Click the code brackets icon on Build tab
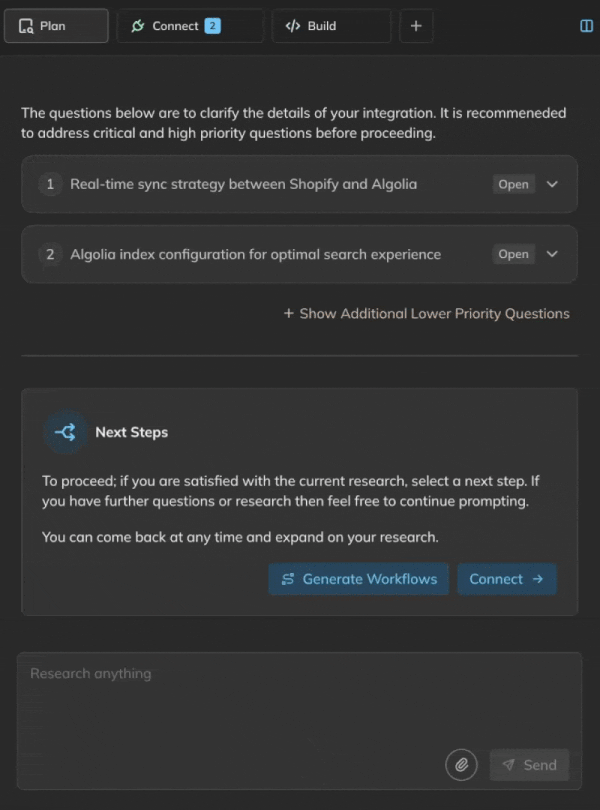 pyautogui.click(x=293, y=26)
